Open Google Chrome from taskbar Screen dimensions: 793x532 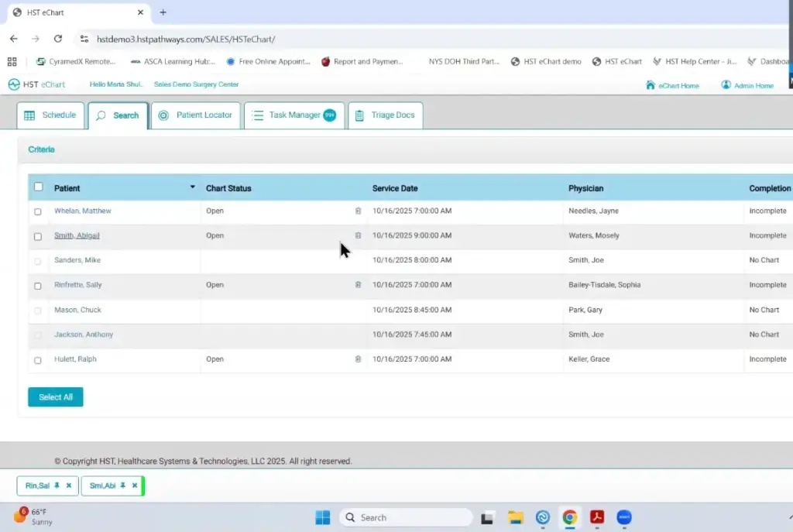pos(569,517)
